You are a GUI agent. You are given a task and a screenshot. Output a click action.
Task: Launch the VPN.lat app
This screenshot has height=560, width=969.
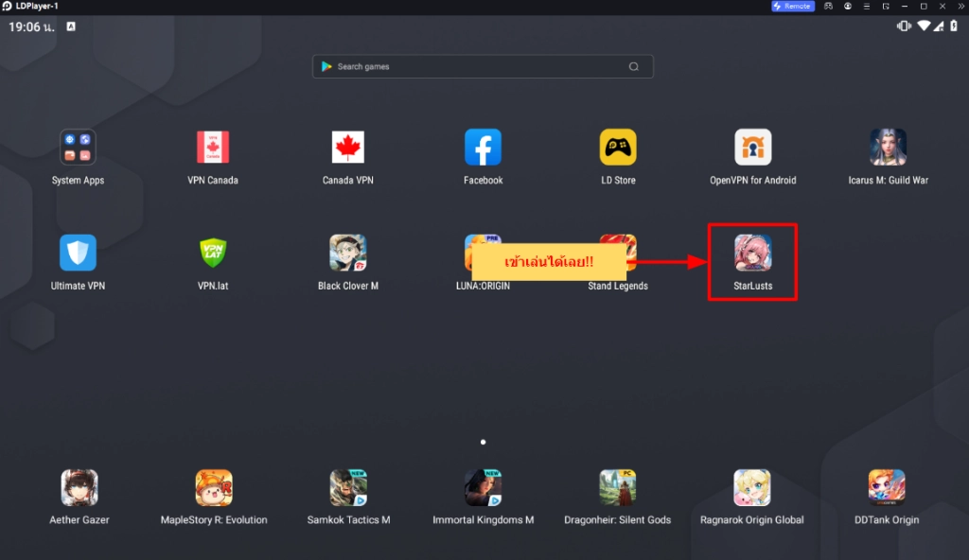[x=213, y=253]
